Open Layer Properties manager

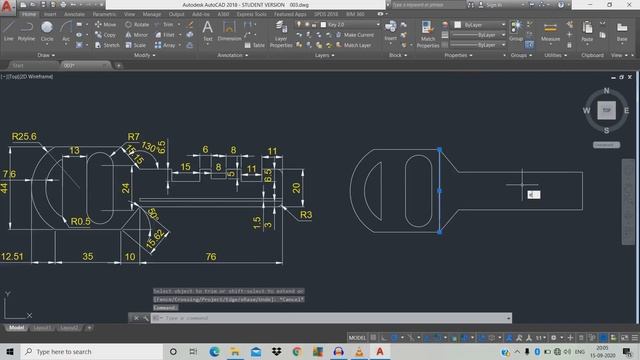tap(281, 34)
